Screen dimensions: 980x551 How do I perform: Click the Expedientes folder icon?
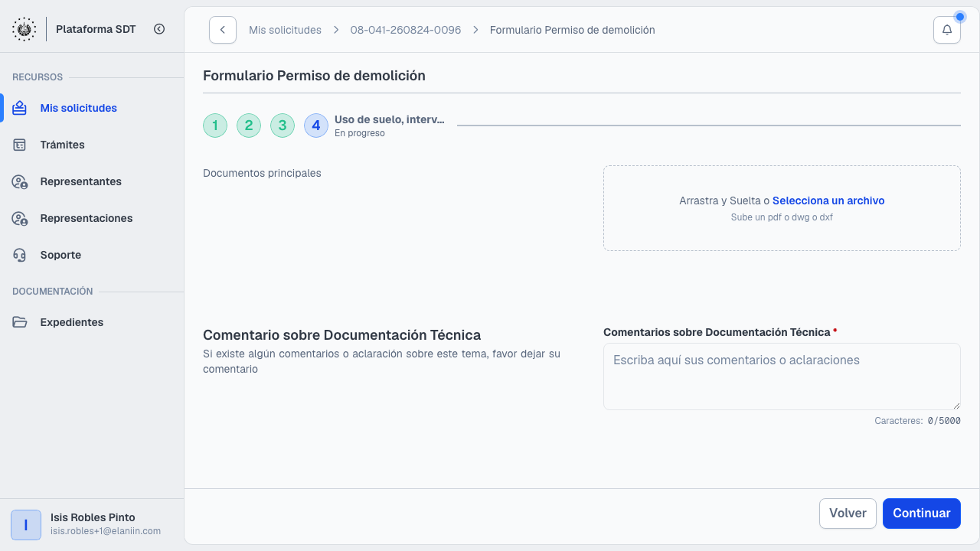tap(20, 322)
